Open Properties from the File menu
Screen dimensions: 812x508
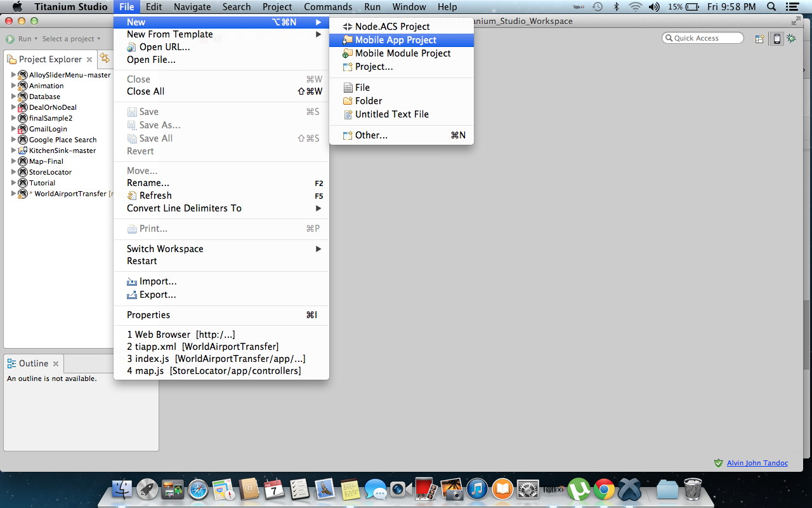click(x=221, y=315)
